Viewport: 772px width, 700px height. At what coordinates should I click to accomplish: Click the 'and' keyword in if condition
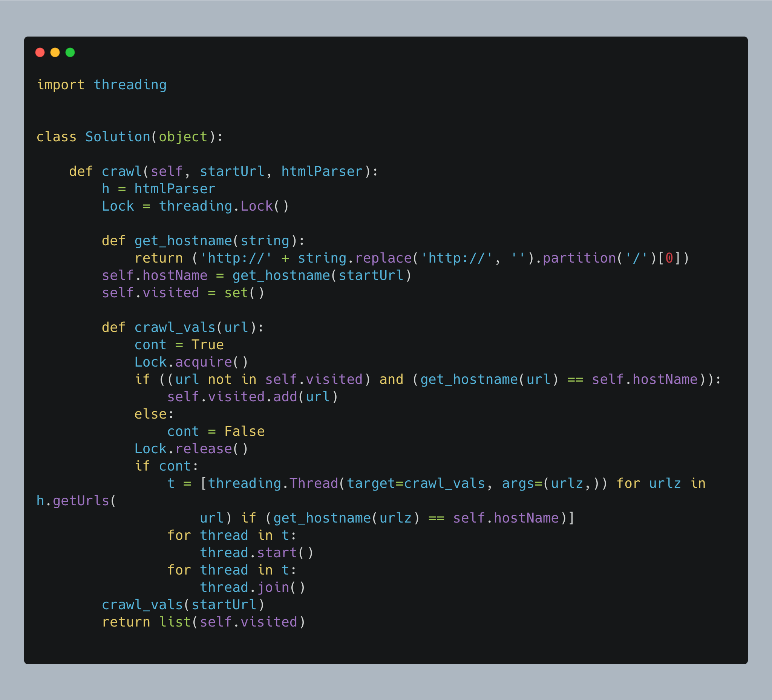[x=391, y=379]
